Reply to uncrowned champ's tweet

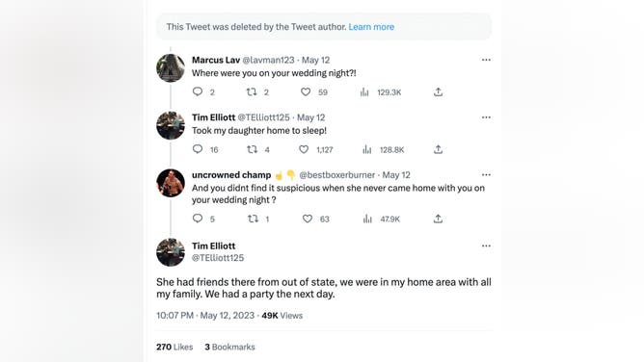(198, 219)
